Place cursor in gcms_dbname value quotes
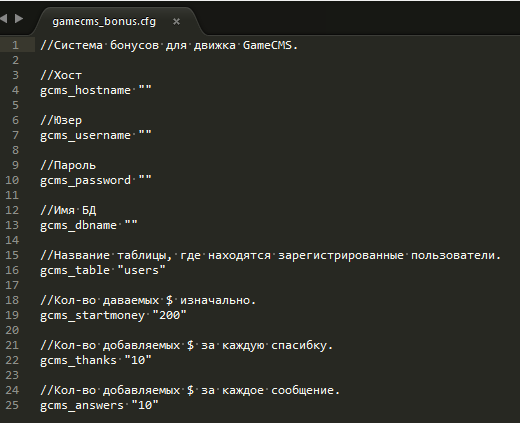Screen dimensions: 520x423 (131, 225)
